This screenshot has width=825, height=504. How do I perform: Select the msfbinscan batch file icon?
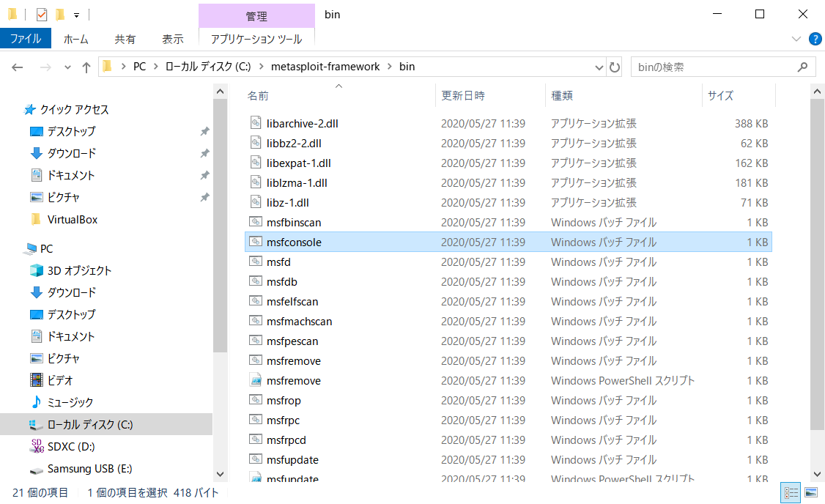pyautogui.click(x=256, y=222)
